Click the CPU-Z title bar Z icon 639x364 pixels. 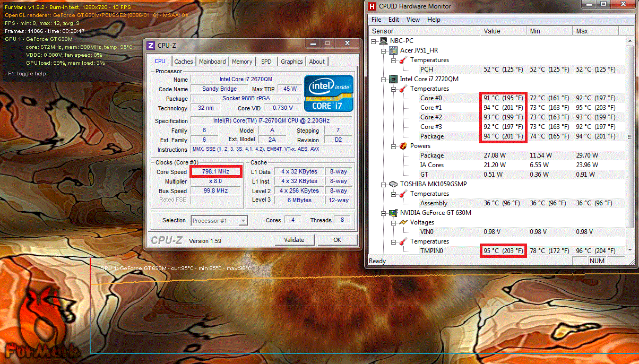click(x=151, y=45)
